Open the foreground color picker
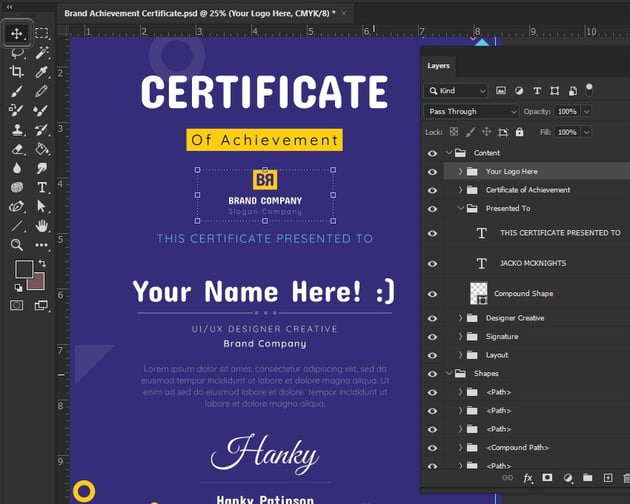Screen dimensions: 630x504 [x=24, y=269]
